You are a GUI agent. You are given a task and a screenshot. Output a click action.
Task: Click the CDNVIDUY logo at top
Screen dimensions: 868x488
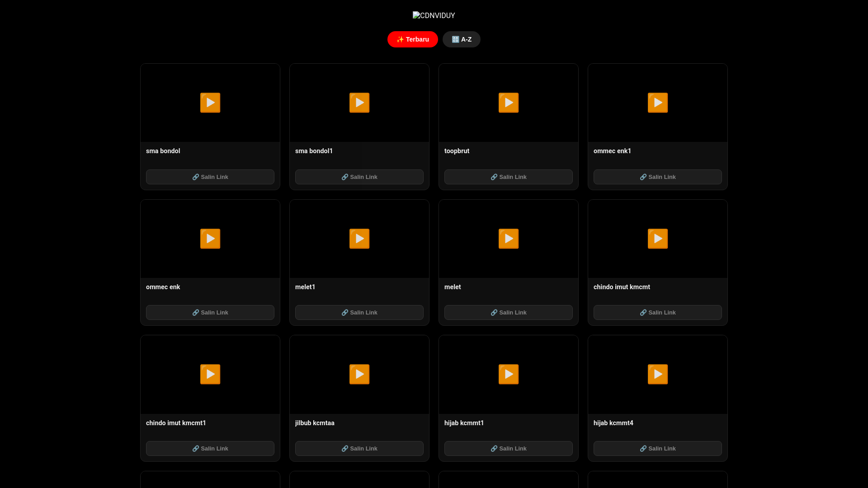434,15
